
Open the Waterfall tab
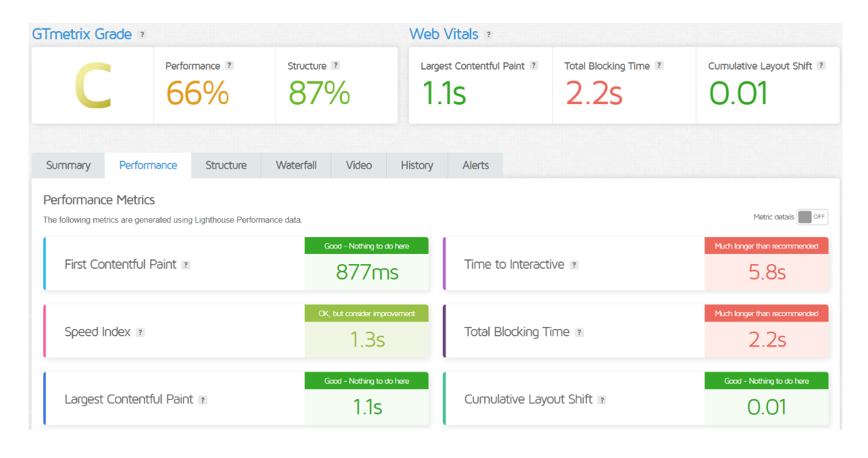296,166
